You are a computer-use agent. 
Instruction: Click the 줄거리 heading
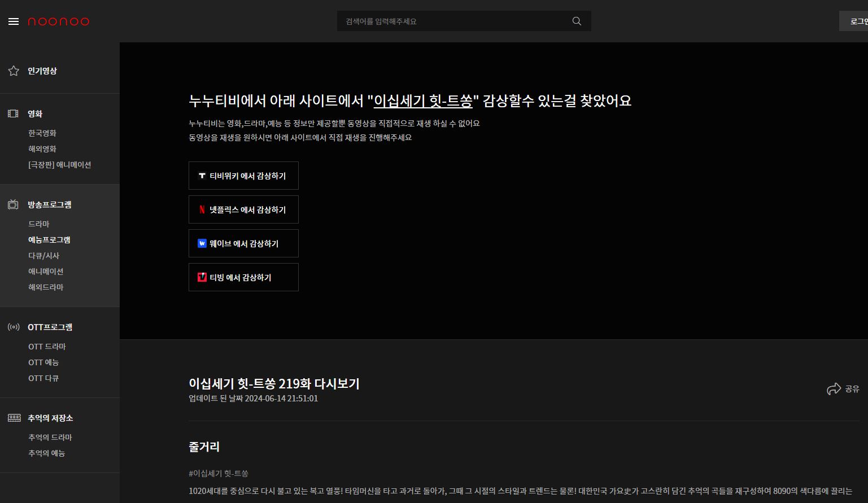coord(204,447)
